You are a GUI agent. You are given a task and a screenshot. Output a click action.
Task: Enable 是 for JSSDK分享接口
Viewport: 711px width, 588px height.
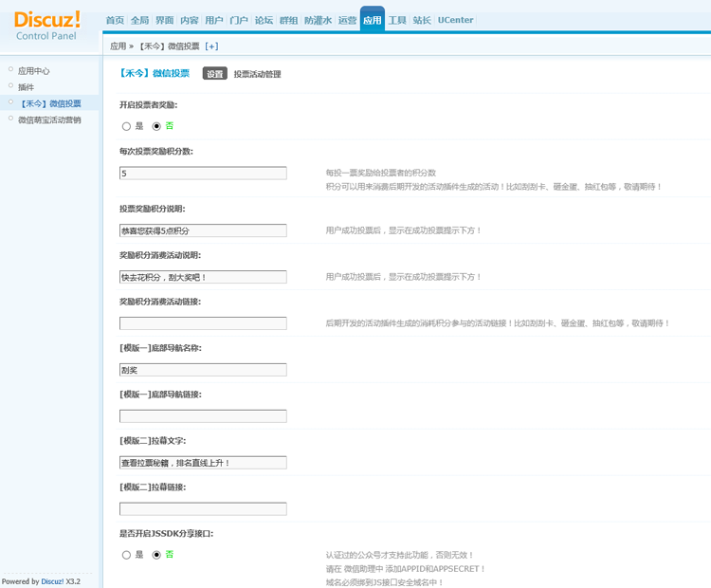click(127, 555)
